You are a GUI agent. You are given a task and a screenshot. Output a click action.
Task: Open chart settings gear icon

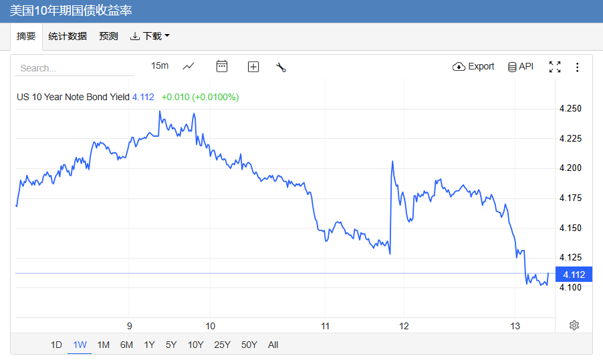coord(574,325)
